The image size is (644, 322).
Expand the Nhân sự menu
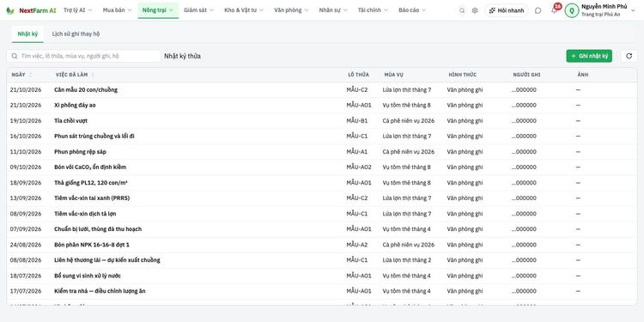333,10
